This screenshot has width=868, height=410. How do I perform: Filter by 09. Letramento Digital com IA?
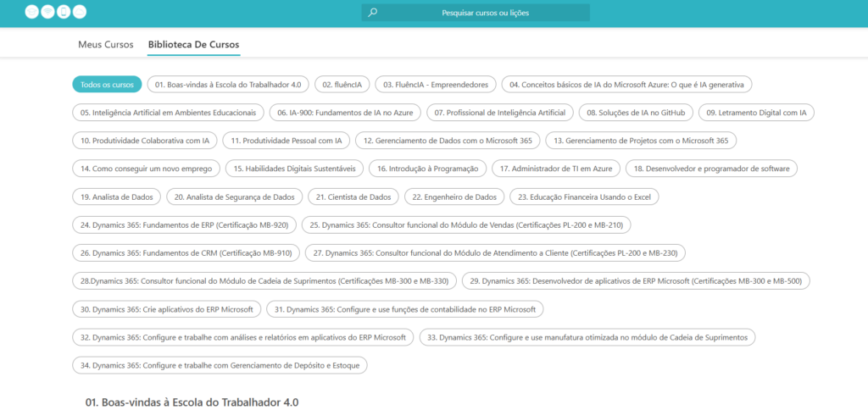(756, 113)
